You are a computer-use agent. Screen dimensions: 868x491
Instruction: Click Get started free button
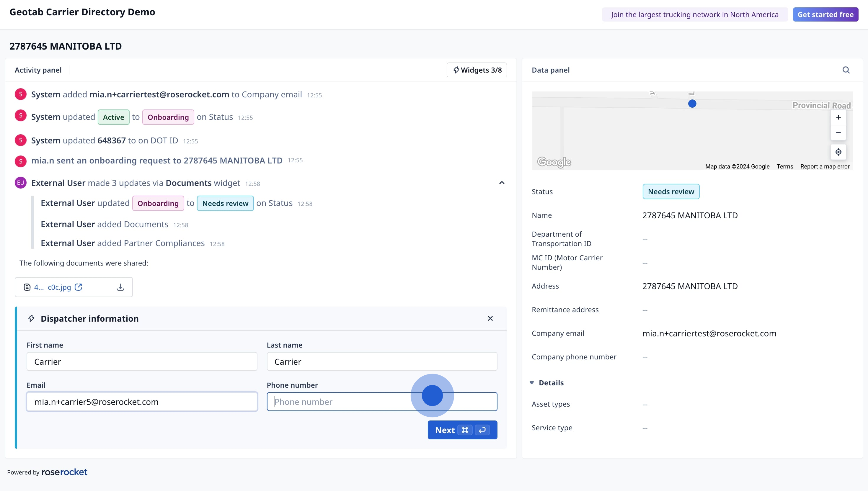click(825, 14)
